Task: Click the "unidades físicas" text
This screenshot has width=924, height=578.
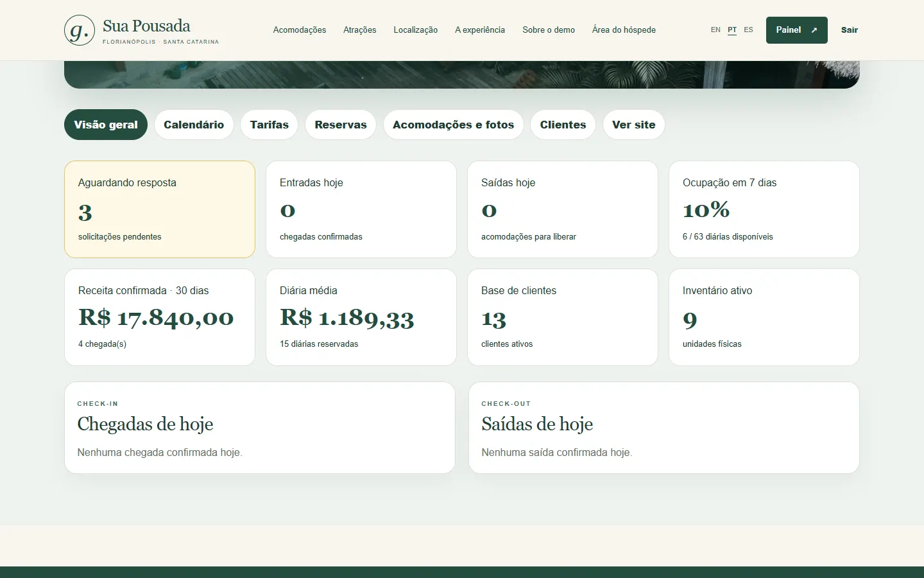Action: pyautogui.click(x=712, y=344)
